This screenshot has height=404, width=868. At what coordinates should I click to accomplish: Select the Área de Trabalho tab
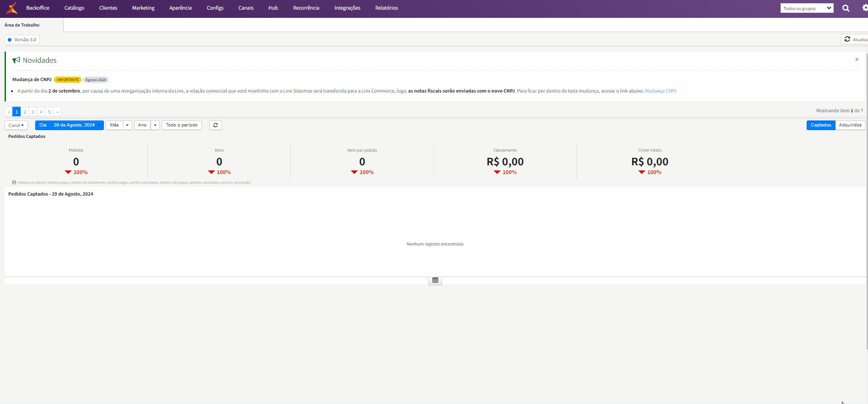click(x=22, y=25)
